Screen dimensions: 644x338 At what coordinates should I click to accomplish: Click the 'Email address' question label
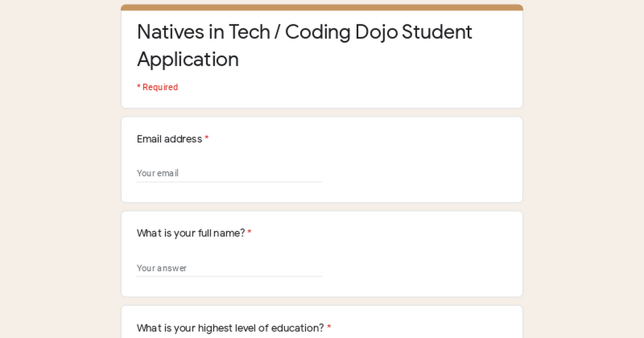point(169,139)
